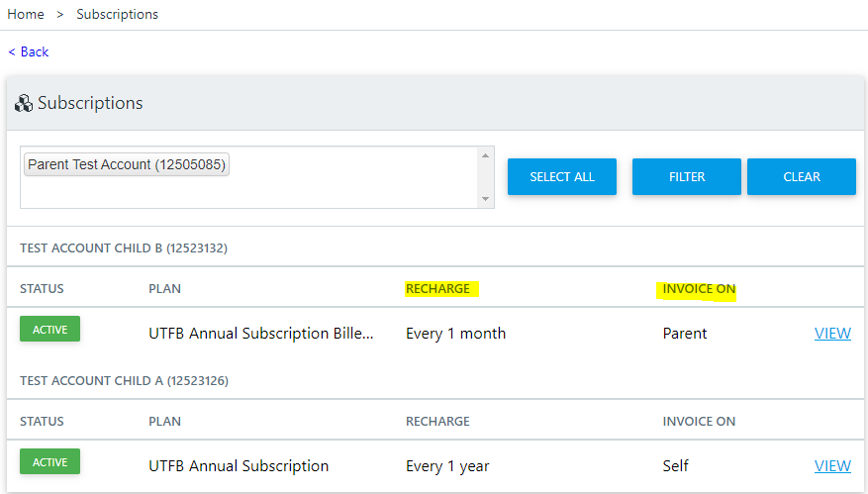Select the TEST ACCOUNT CHILD A (12523126) heading
This screenshot has width=868, height=494.
[125, 381]
